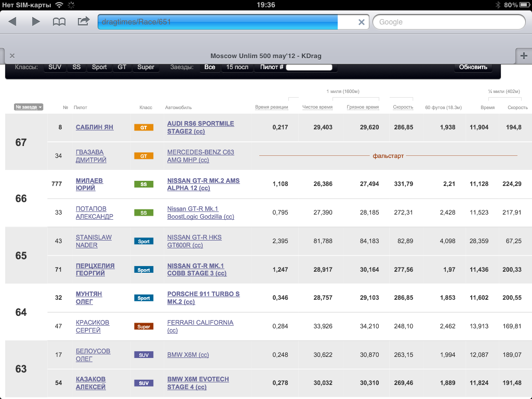Tap Wi-Fi icon in status bar
Viewport: 532px width, 399px height.
point(59,5)
